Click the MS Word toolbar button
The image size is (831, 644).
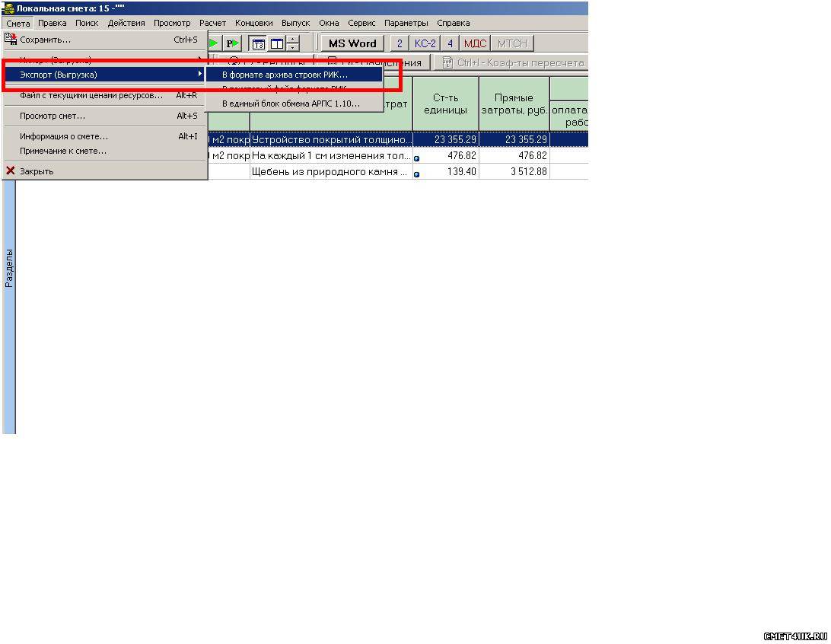(x=352, y=43)
